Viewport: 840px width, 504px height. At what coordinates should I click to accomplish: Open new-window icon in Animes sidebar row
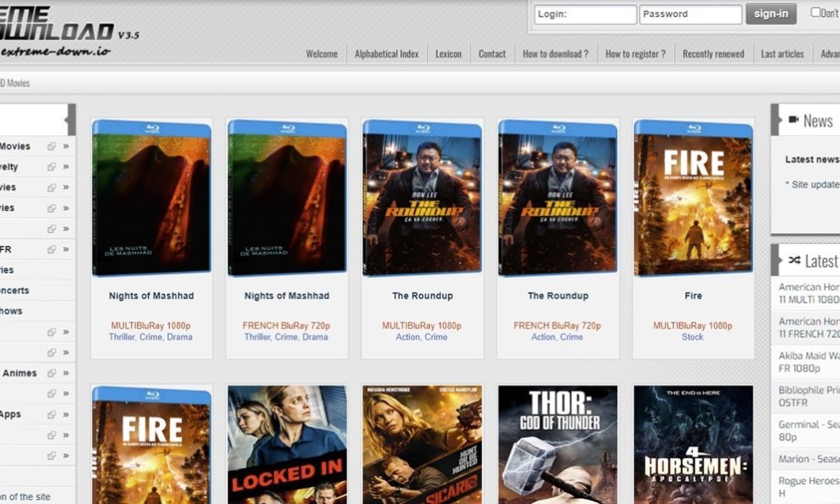pos(51,373)
